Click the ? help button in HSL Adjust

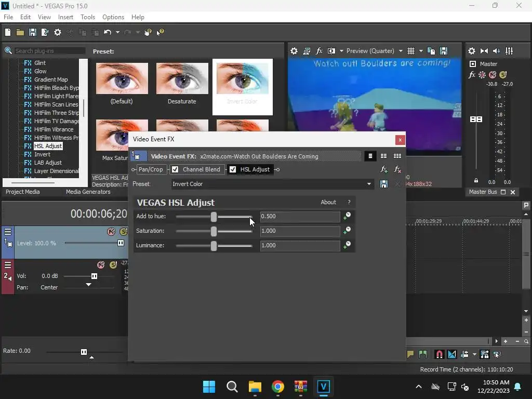pos(349,202)
